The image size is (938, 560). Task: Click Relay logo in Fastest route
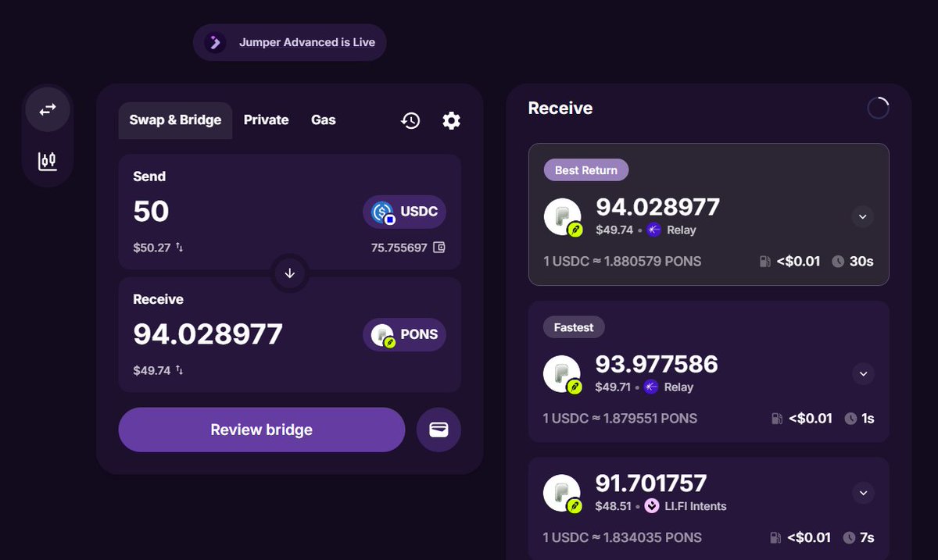(651, 387)
